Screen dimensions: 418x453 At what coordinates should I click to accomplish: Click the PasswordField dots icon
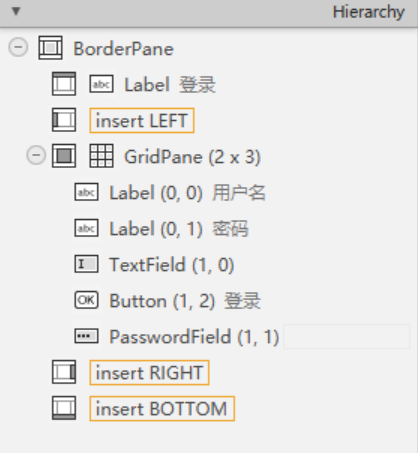pos(86,336)
